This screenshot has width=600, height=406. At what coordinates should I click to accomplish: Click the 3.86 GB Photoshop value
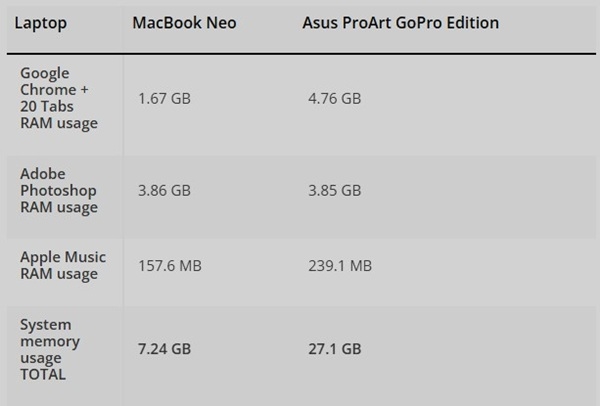click(164, 190)
